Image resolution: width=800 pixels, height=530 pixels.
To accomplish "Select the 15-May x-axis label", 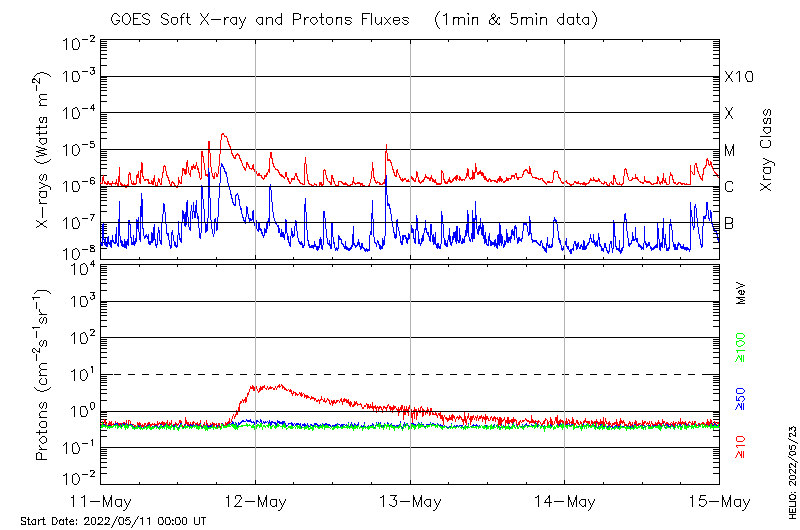I will (719, 500).
